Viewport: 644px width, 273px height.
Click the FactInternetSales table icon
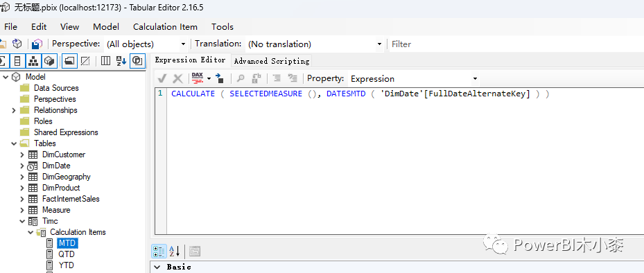pos(33,199)
